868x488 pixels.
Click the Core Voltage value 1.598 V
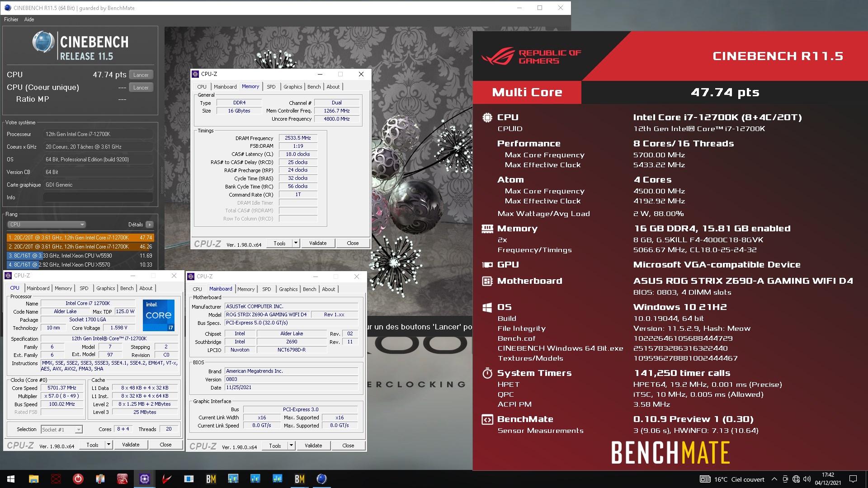119,328
